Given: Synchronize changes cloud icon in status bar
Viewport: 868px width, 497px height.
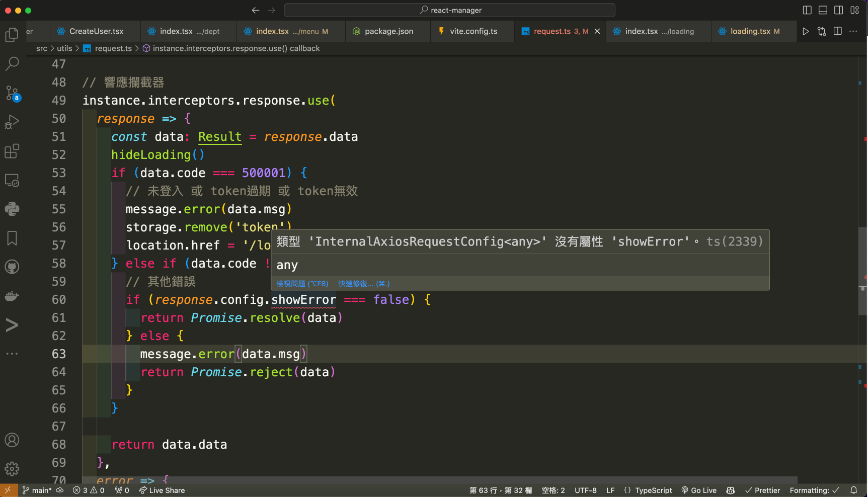Looking at the screenshot, I should pos(60,490).
